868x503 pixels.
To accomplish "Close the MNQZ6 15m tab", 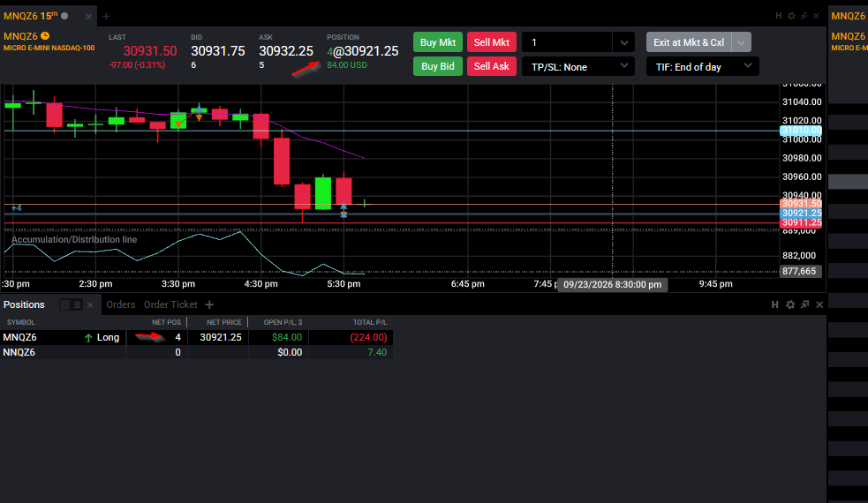I will point(88,17).
